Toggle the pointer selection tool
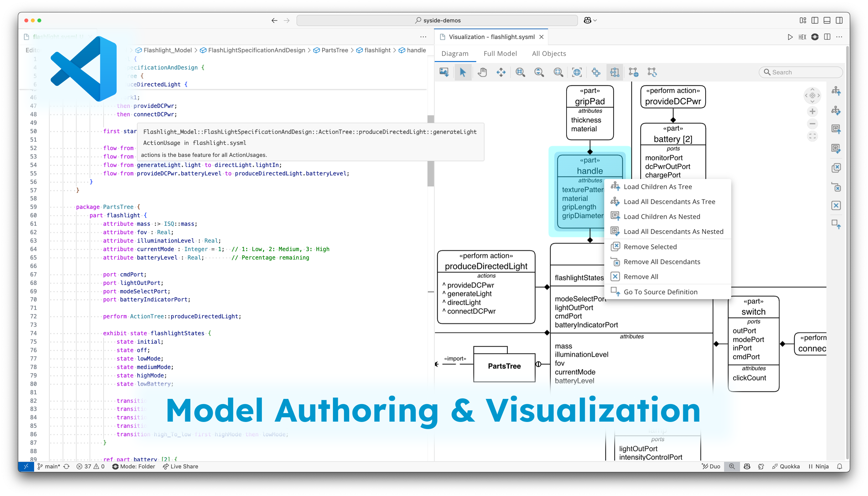 (463, 72)
